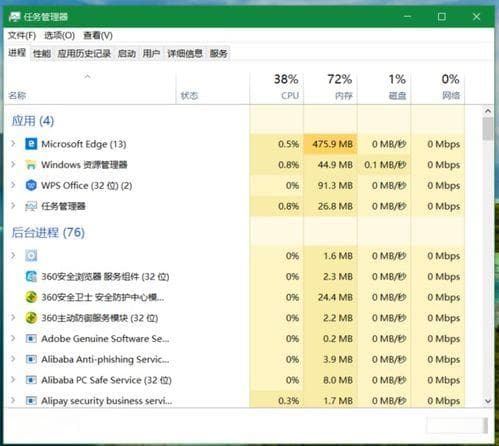Select the Adobe Genuine Software Se... name
The height and width of the screenshot is (446, 499).
coord(105,339)
